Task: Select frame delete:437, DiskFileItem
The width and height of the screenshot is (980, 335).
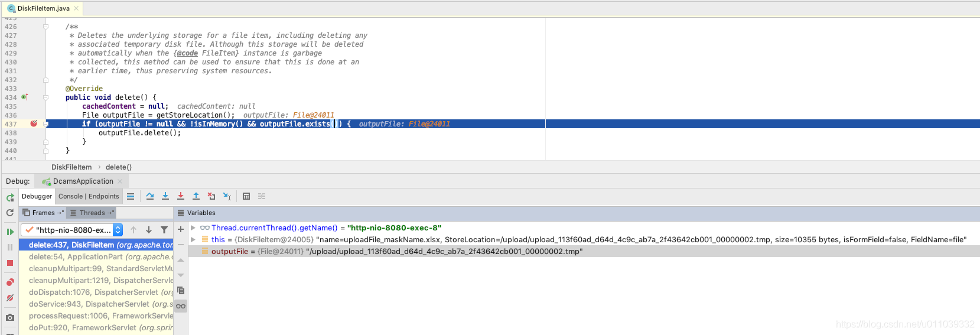Action: [96, 245]
